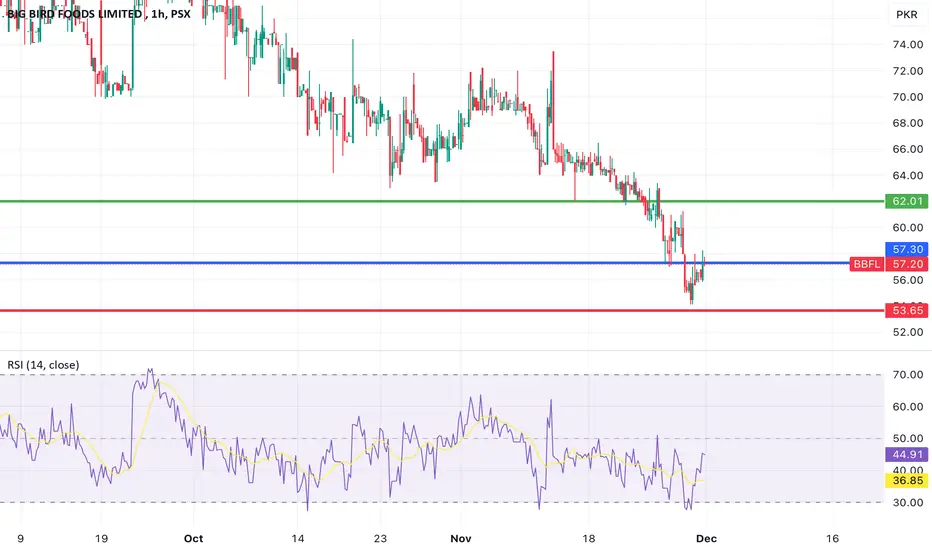This screenshot has height=550, width=932.
Task: Click the 74.00 price axis label
Action: 908,45
